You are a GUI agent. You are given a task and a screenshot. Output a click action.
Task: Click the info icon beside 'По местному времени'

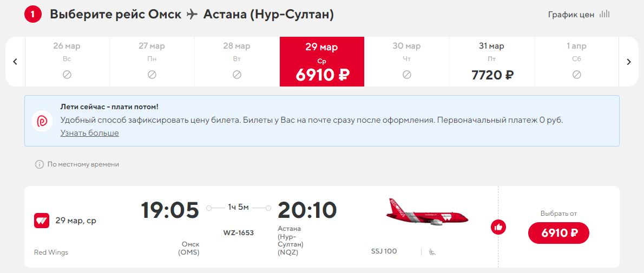[x=39, y=164]
